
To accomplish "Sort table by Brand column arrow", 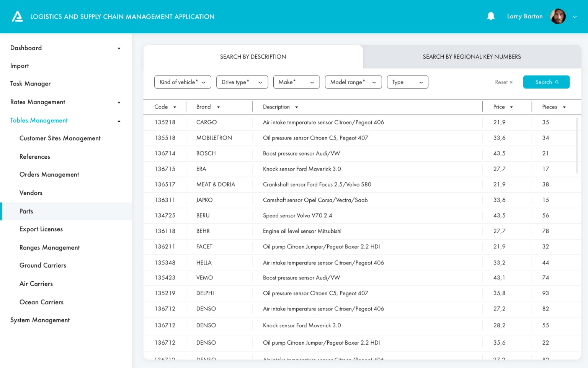I will coord(219,107).
